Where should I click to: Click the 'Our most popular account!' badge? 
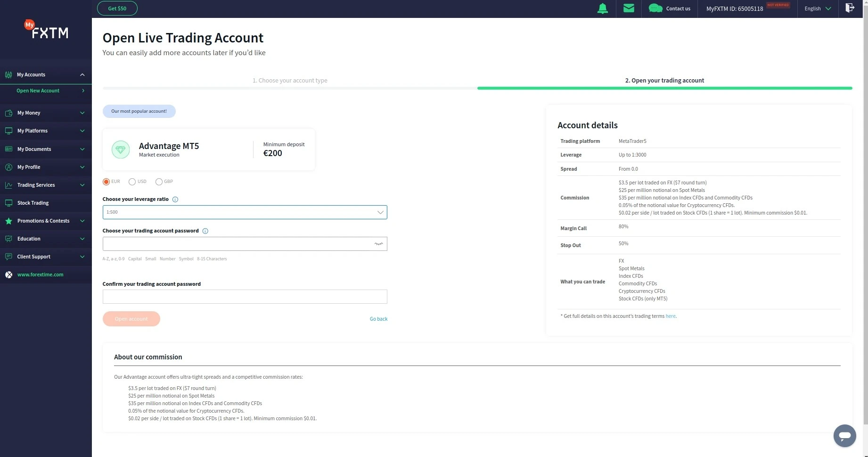[139, 111]
